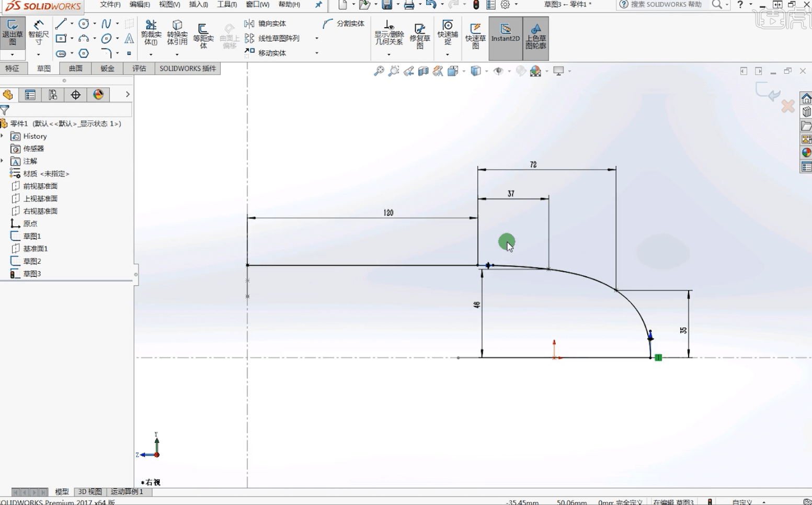
Task: Switch to the 钣金 tab
Action: point(107,69)
